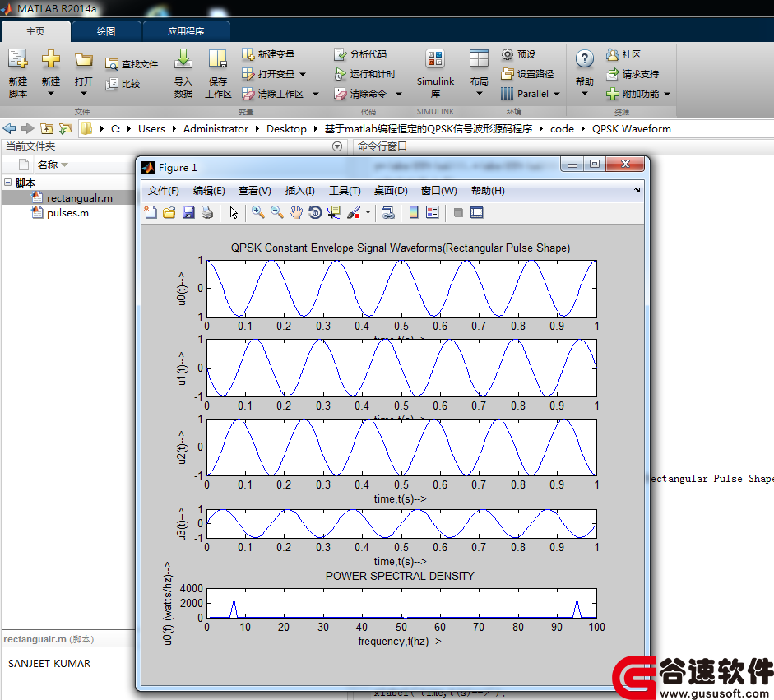Screen dimensions: 774x700
Task: Toggle Insert Colorbar in Figure 1
Action: coord(414,213)
